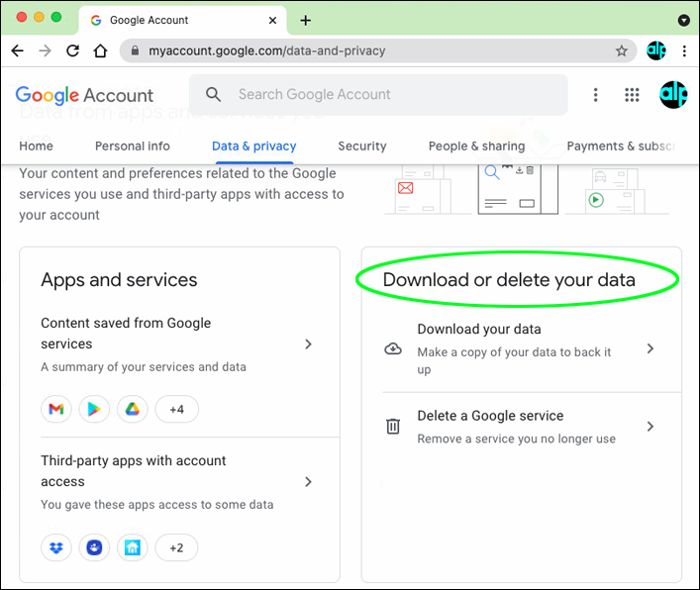Image resolution: width=700 pixels, height=590 pixels.
Task: Click the Dropbox app icon
Action: coord(56,546)
